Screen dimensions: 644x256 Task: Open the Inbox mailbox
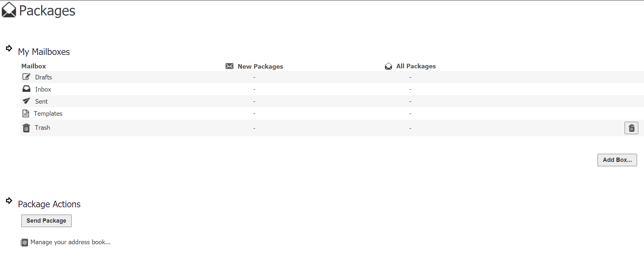click(43, 89)
